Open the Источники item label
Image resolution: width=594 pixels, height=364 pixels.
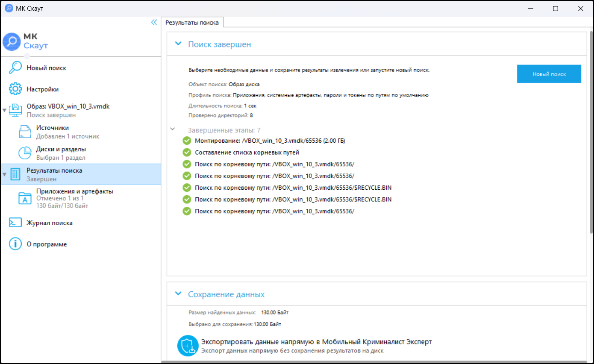click(x=53, y=128)
